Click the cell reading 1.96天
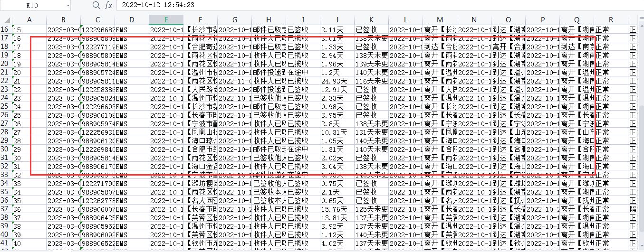 (337, 64)
